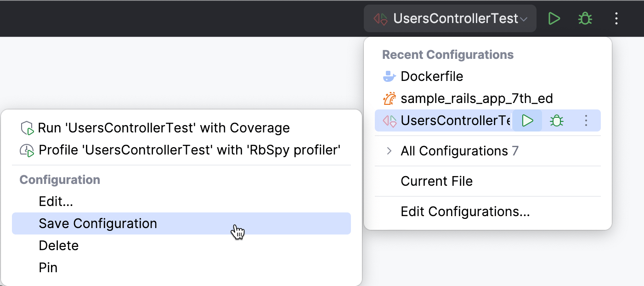Start debugging via the bug icon in toolbar
Image resolution: width=644 pixels, height=286 pixels.
click(585, 18)
